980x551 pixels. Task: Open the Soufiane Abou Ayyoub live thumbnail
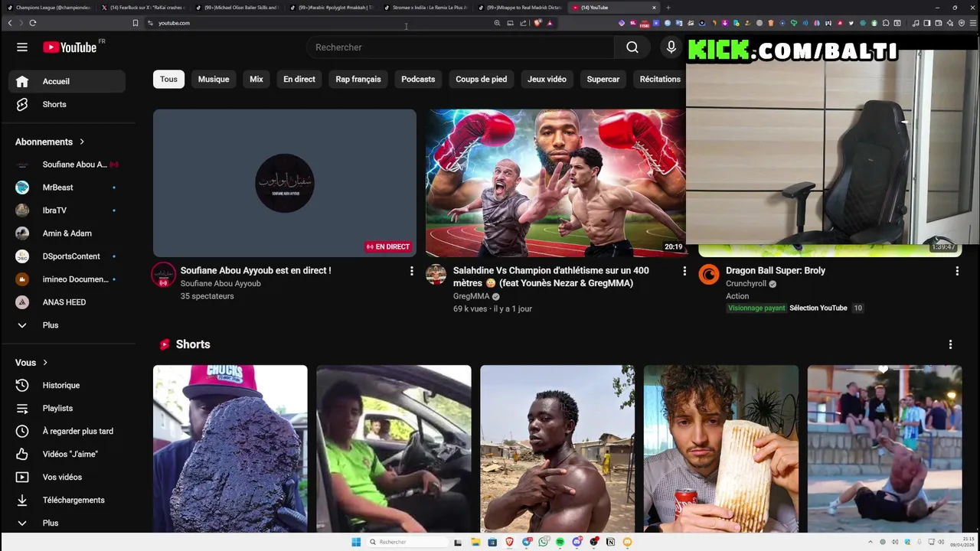point(285,183)
